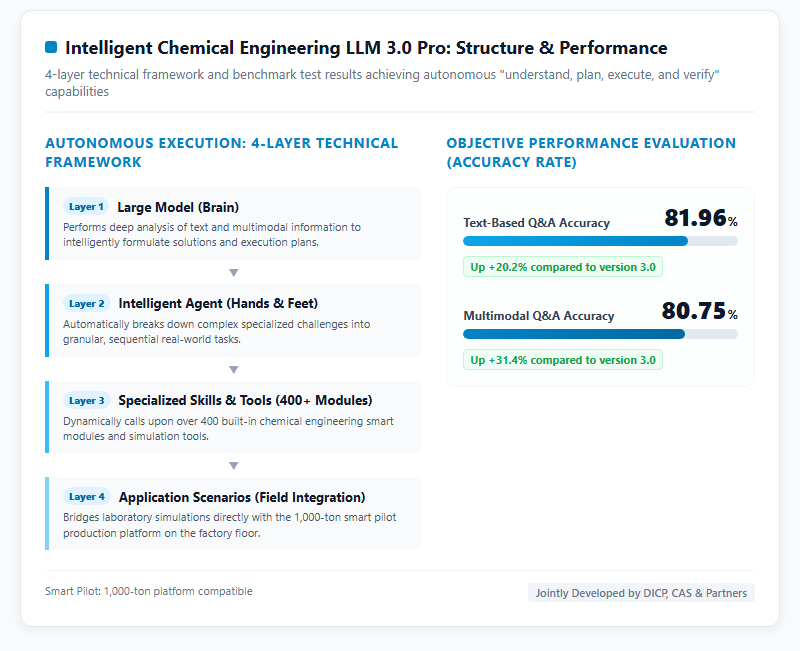Click the subtitle starting "4-layer technical framework"
800x651 pixels.
pyautogui.click(x=383, y=83)
